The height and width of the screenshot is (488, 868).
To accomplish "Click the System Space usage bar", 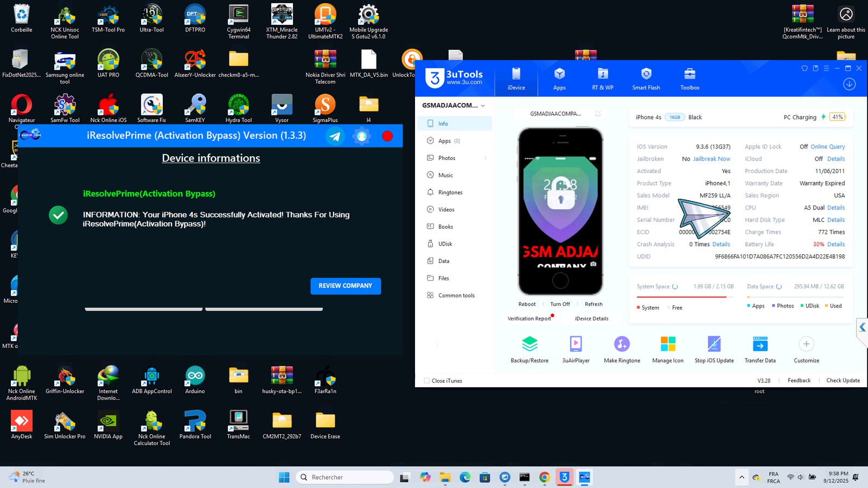I will [681, 297].
